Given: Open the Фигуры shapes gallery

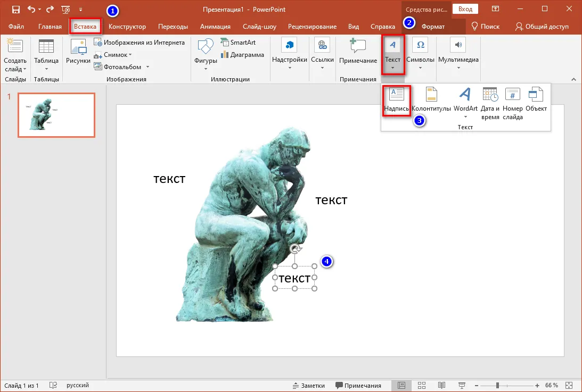Looking at the screenshot, I should pos(206,55).
